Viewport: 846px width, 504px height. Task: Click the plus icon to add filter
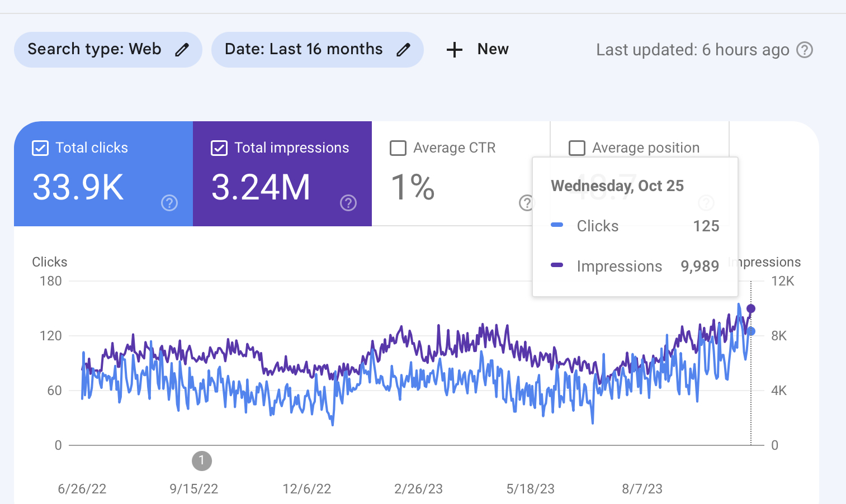click(454, 50)
